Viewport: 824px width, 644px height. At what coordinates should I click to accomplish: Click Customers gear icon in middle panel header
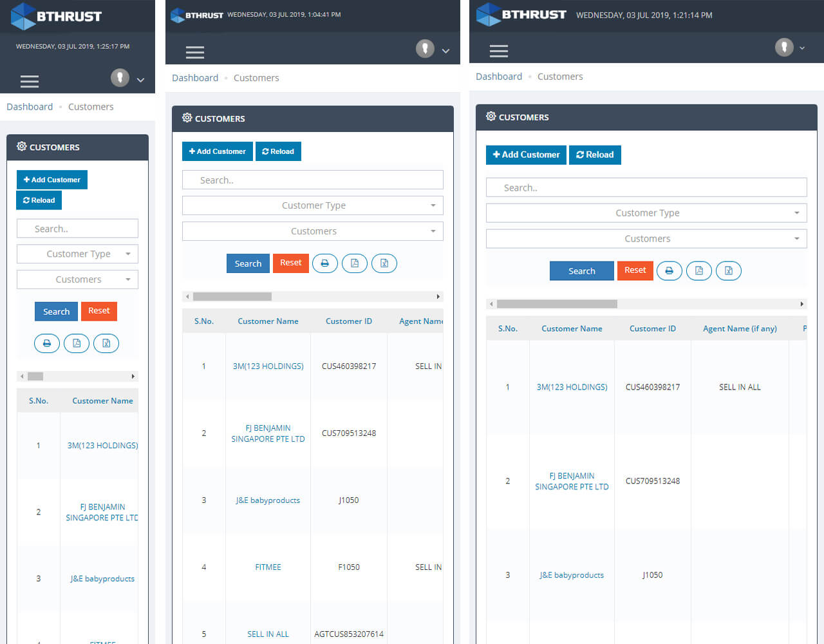(187, 118)
